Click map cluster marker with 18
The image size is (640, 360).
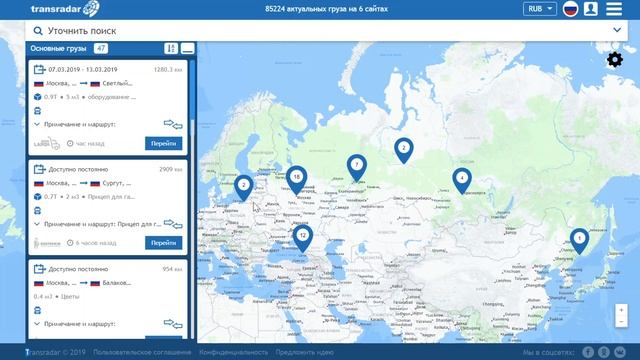tap(297, 180)
